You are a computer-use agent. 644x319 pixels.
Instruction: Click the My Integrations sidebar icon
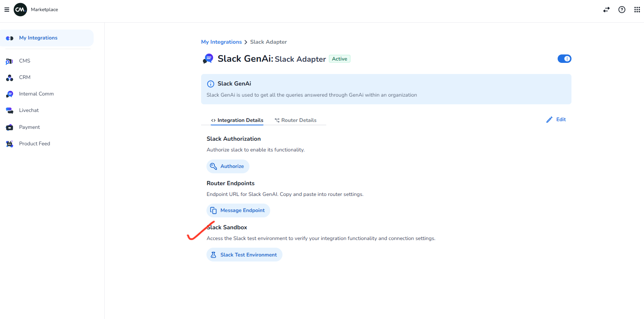(10, 38)
